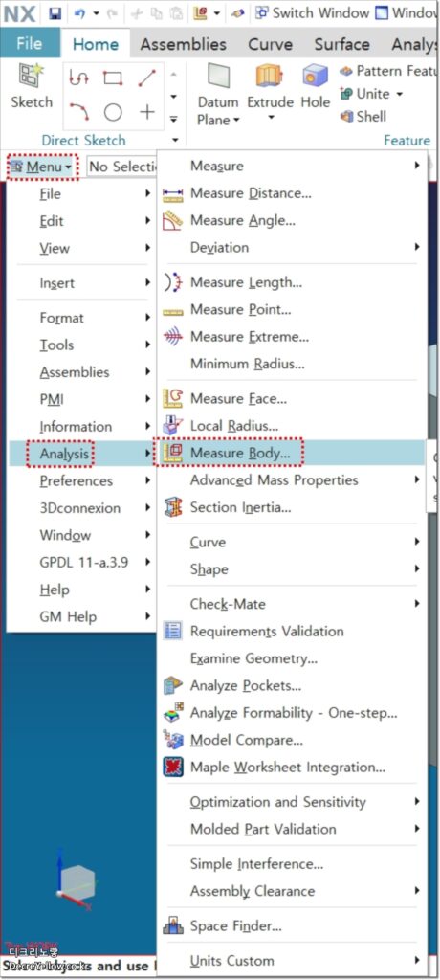440x980 pixels.
Task: Choose Measure Face entry
Action: pyautogui.click(x=292, y=398)
